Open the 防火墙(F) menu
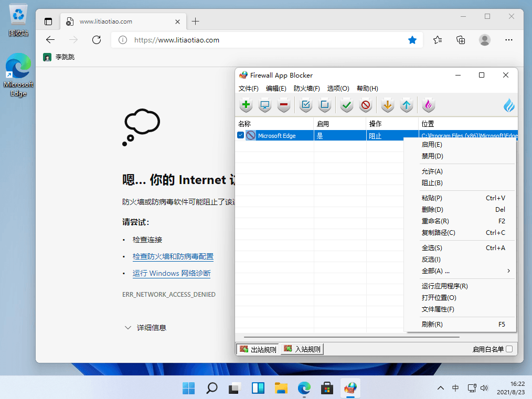Image resolution: width=532 pixels, height=399 pixels. coord(307,89)
